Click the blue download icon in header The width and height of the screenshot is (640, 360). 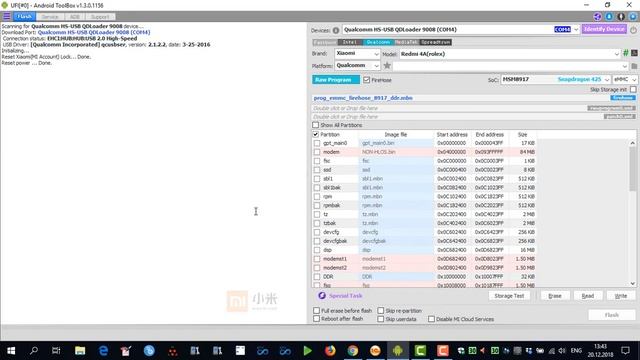(609, 16)
